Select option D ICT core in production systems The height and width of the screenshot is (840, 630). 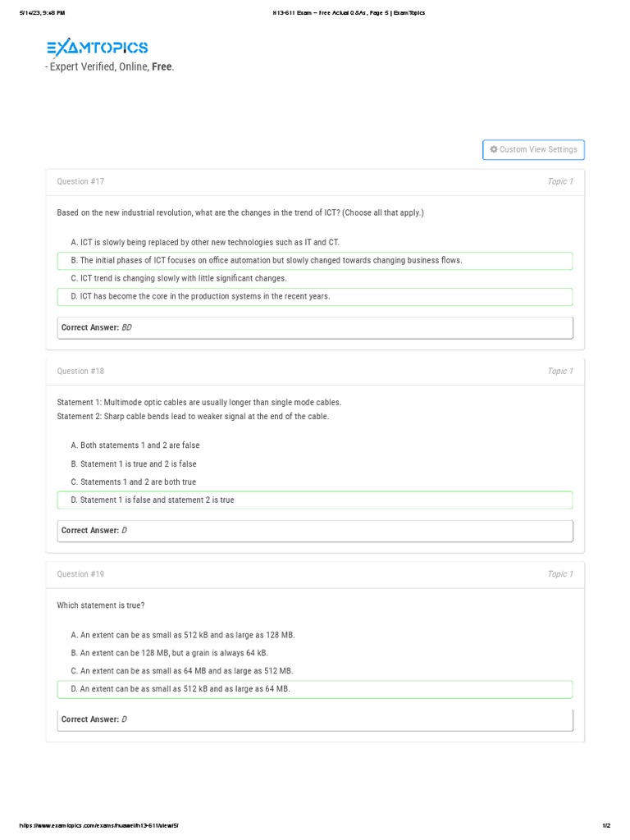click(200, 297)
